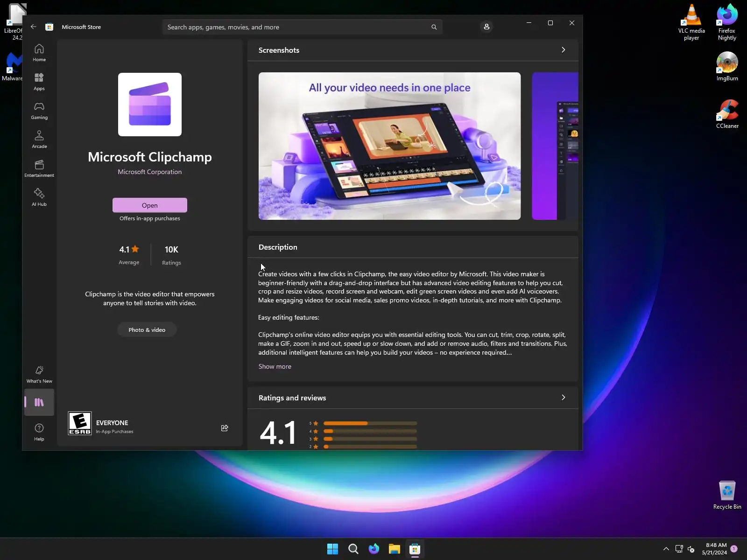747x560 pixels.
Task: Click the 10K Ratings count
Action: coord(171,255)
